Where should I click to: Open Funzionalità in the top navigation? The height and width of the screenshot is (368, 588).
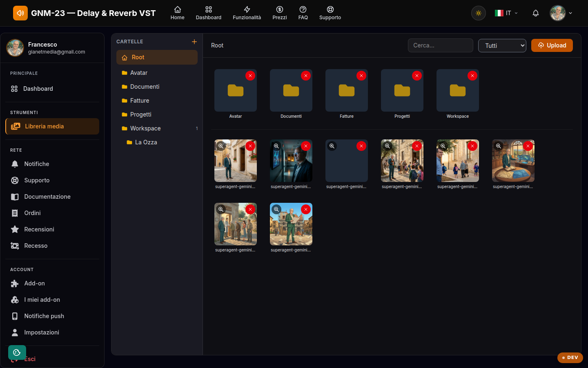tap(247, 13)
